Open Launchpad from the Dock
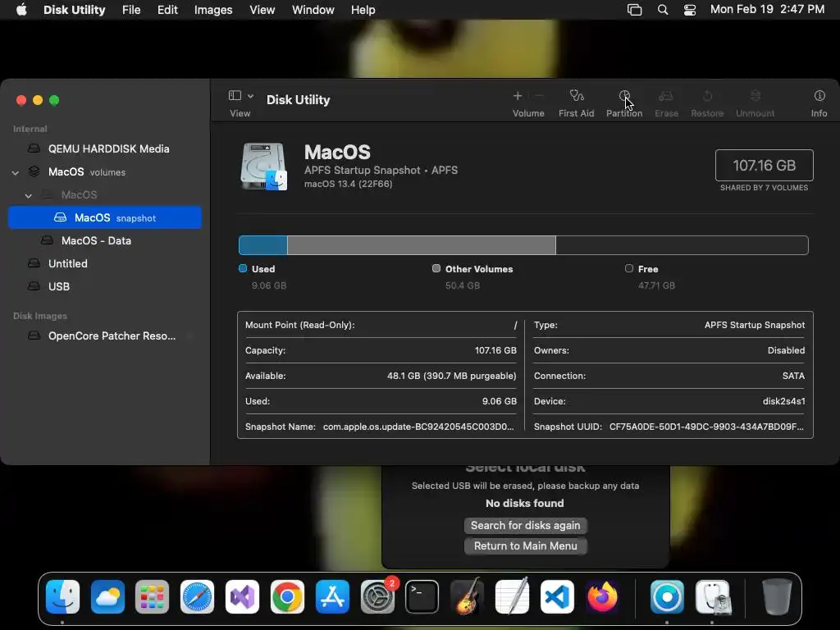Screen dimensions: 840x630 pos(152,597)
